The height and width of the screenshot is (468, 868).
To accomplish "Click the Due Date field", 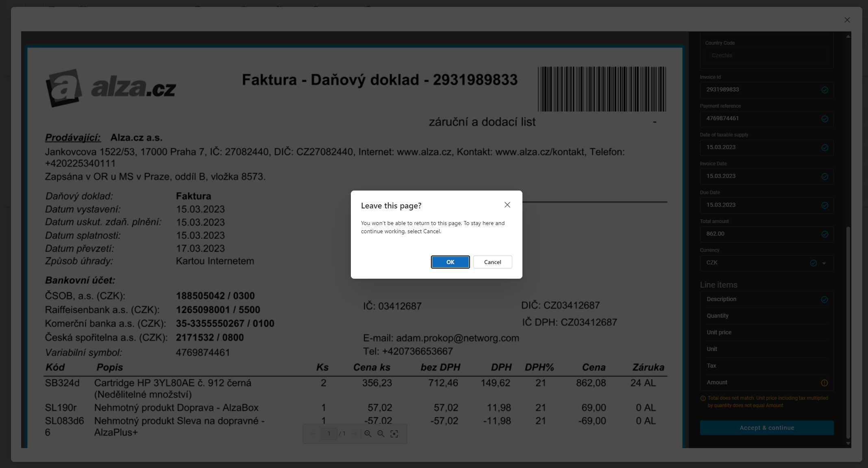I will [x=767, y=205].
